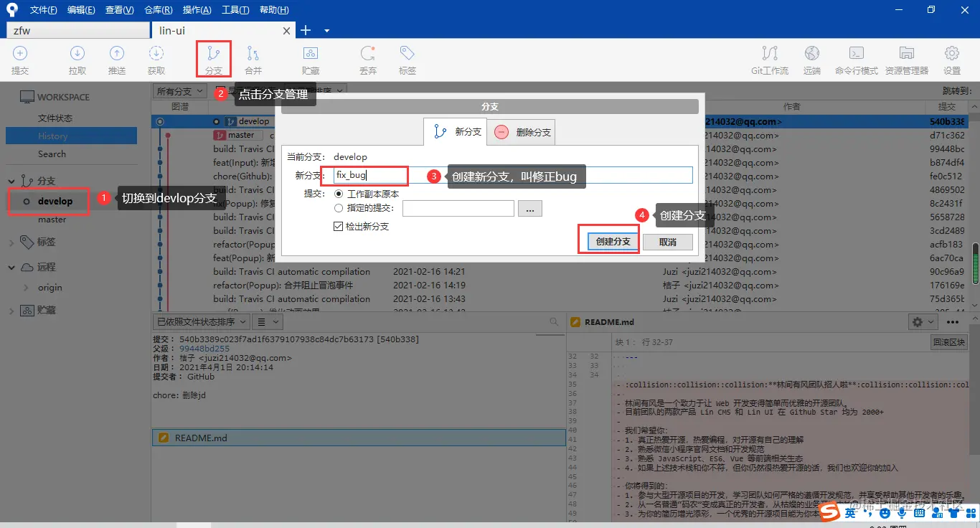Screen dimensions: 980x528
Task: Expand the origin remote node
Action: click(27, 288)
